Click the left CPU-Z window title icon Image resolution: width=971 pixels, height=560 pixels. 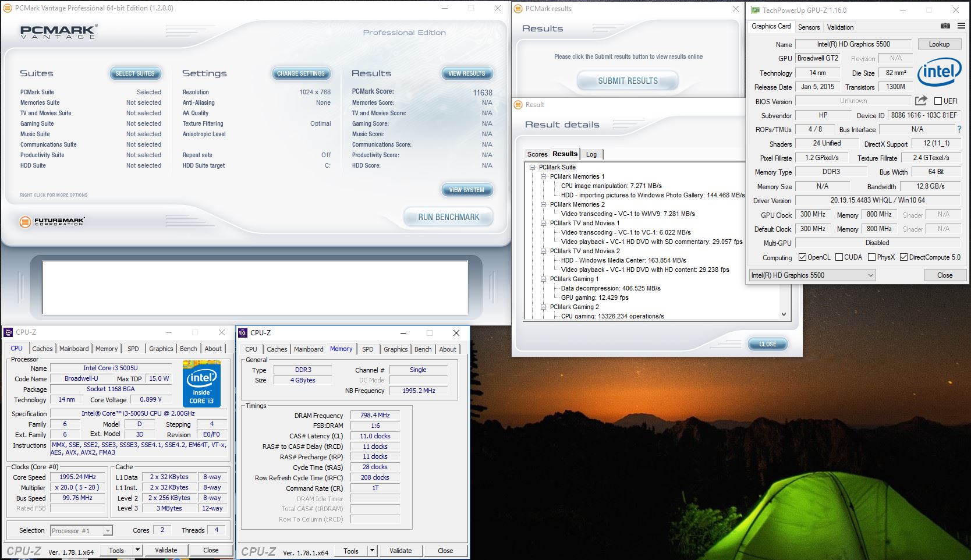[8, 332]
